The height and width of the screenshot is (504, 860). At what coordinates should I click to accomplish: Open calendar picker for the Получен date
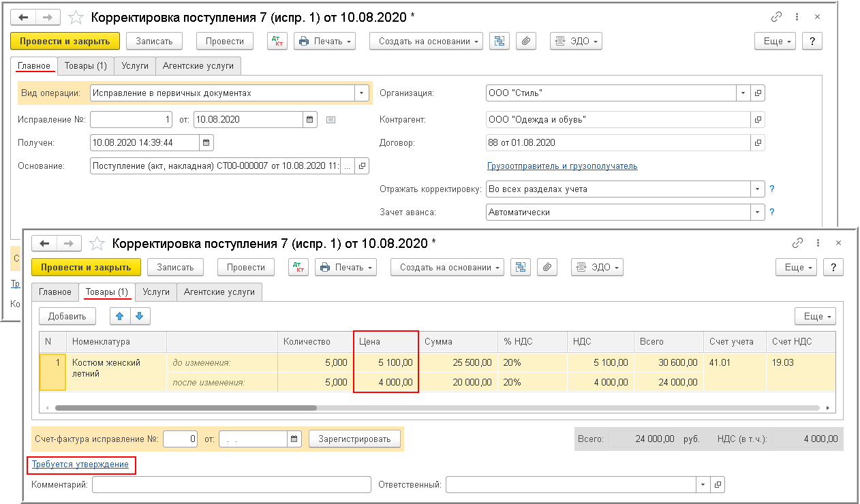pos(206,143)
